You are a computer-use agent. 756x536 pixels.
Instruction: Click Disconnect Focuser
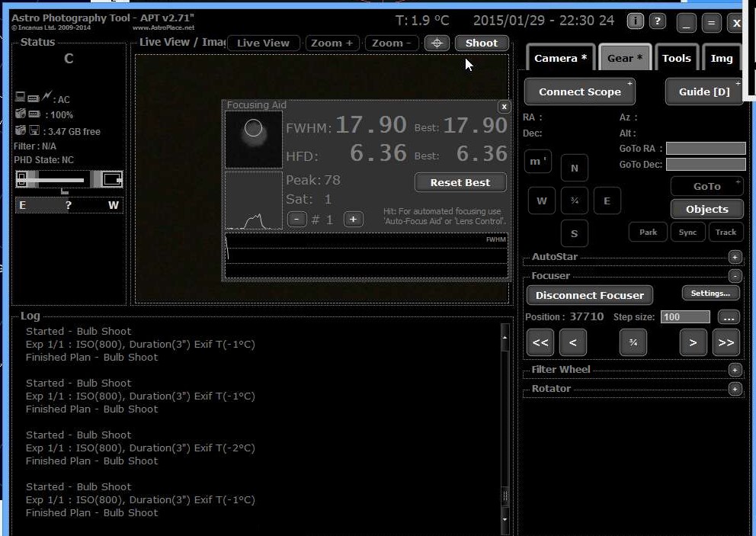[589, 295]
